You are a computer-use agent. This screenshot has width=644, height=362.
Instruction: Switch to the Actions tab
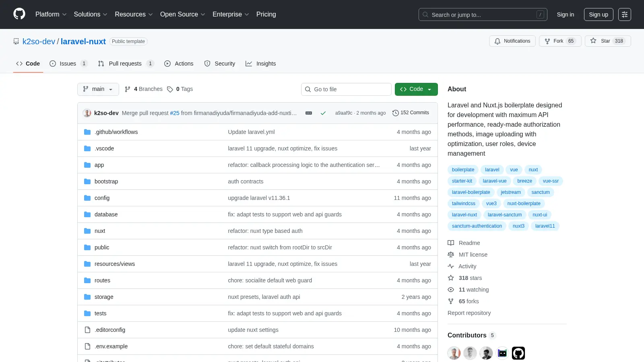(179, 64)
